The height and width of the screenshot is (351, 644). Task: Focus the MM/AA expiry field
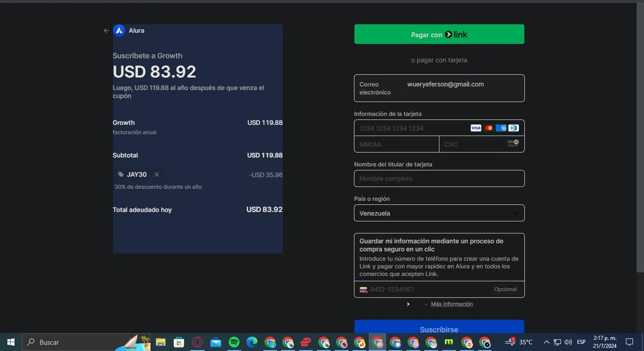[397, 144]
